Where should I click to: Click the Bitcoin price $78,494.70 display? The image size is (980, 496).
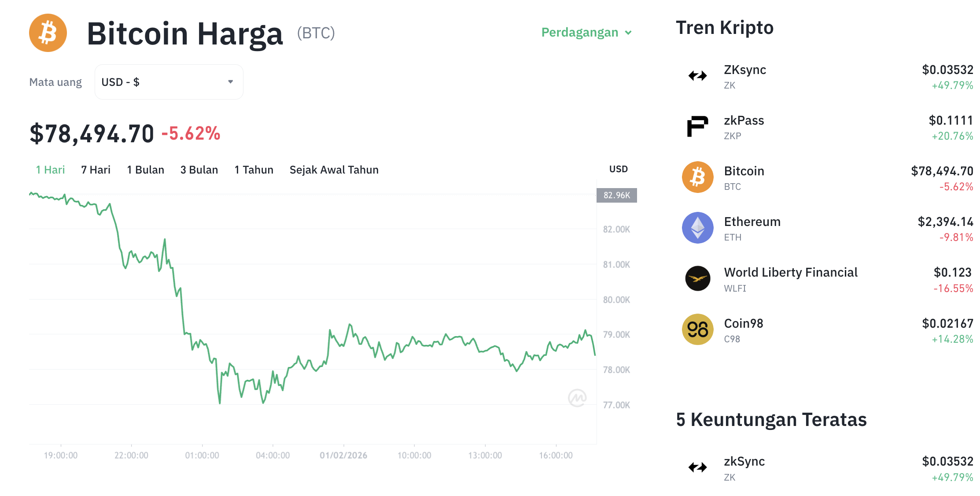(92, 133)
